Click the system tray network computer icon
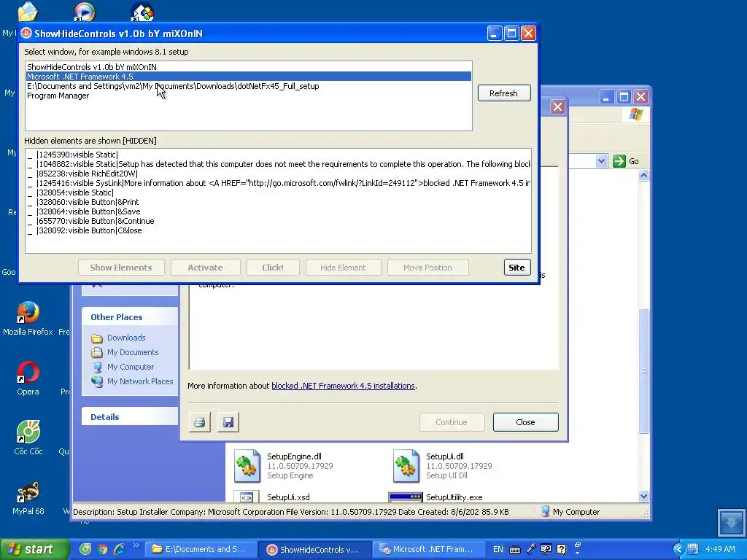Screen dimensions: 747x560 coord(693,550)
